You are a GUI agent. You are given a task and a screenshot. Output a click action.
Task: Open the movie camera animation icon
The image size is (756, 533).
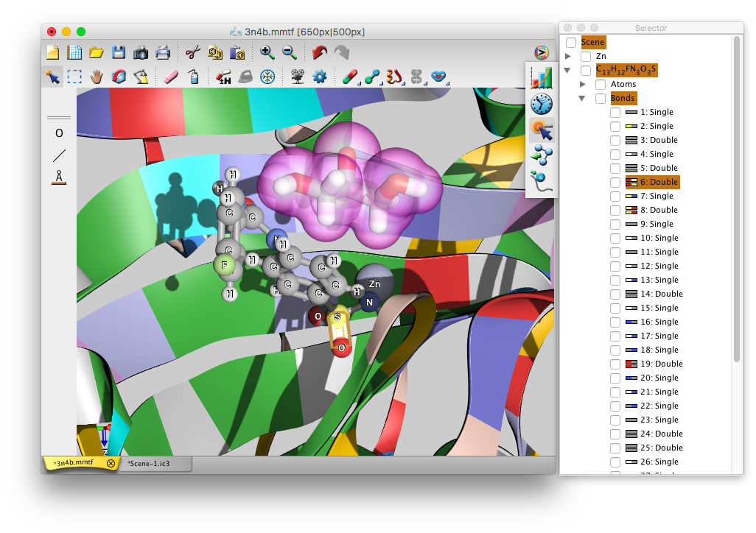coord(298,77)
